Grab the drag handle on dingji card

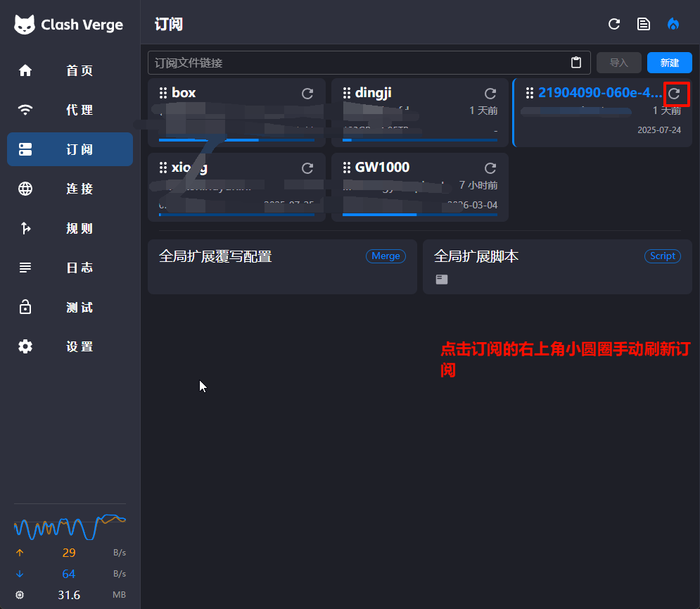tap(347, 93)
